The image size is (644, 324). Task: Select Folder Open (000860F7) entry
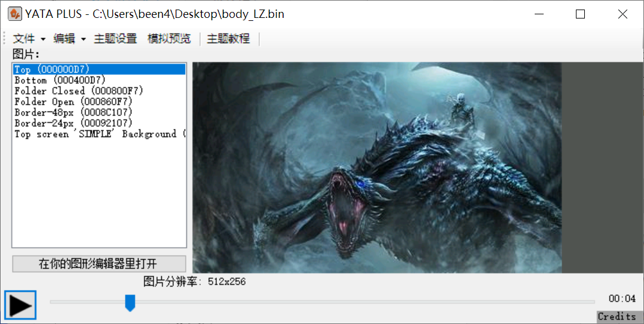(99, 101)
